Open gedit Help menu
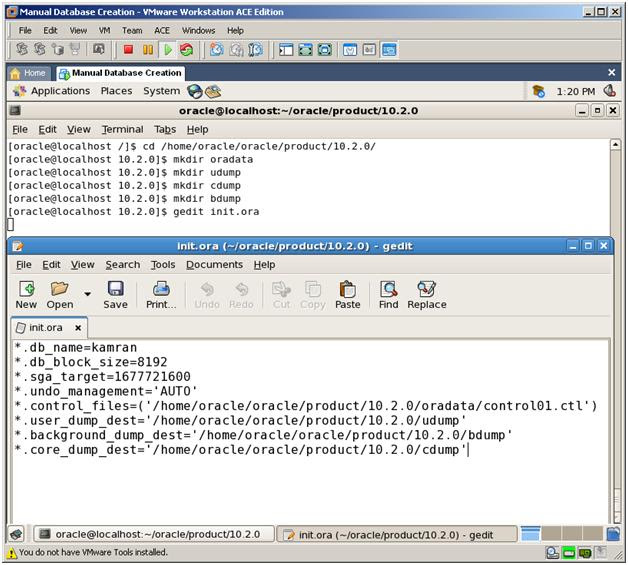628x565 pixels. pyautogui.click(x=264, y=265)
